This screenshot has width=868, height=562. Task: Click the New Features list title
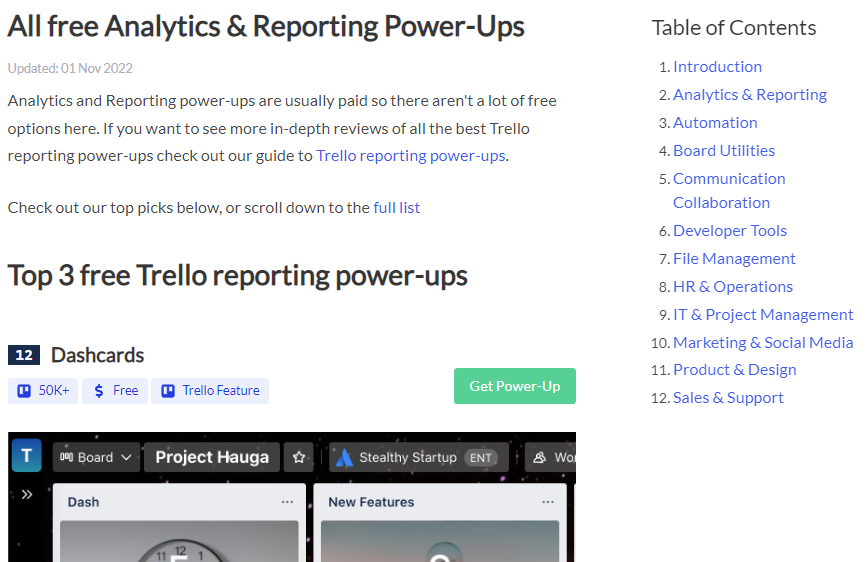click(371, 502)
